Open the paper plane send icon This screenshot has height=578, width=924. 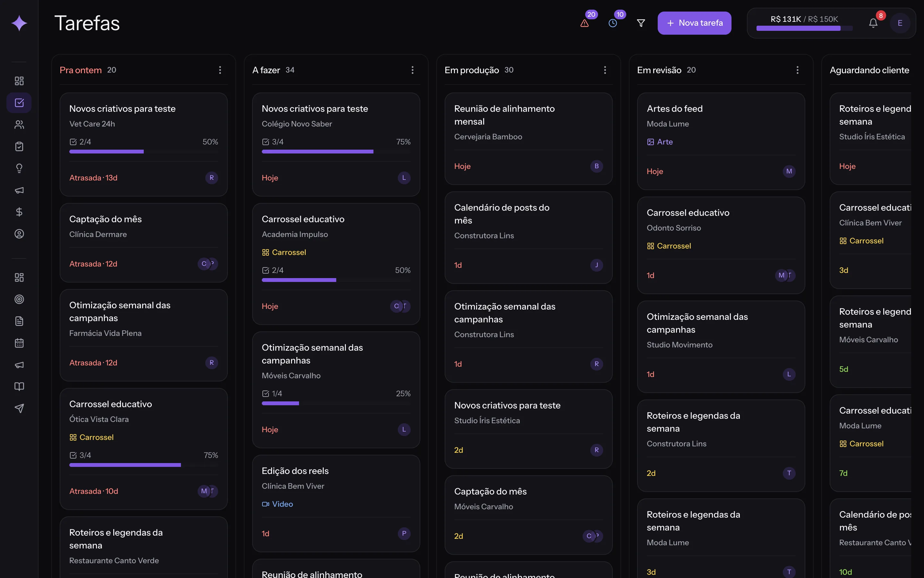point(19,408)
